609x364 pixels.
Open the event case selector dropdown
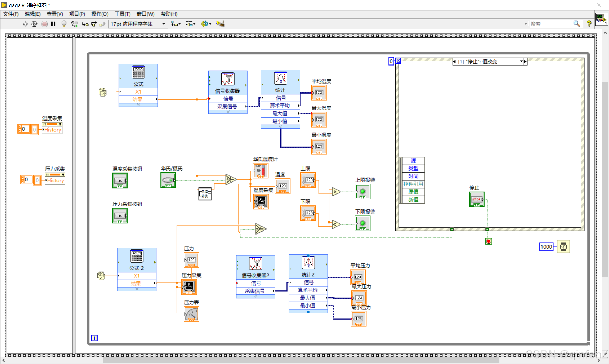[x=521, y=61]
